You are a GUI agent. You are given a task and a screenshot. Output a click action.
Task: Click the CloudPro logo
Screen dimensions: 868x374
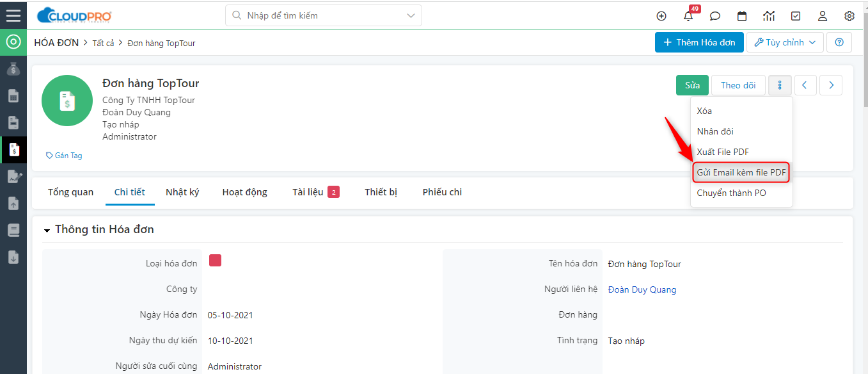coord(74,15)
